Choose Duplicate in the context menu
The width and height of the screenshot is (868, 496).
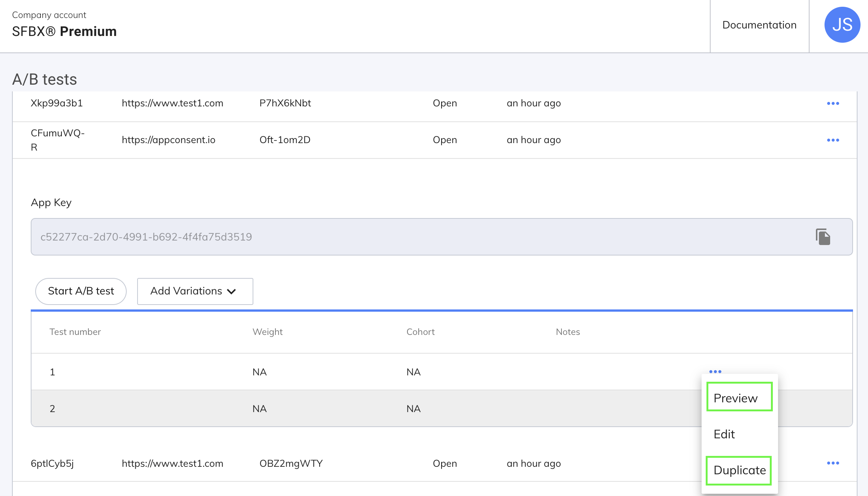click(739, 470)
